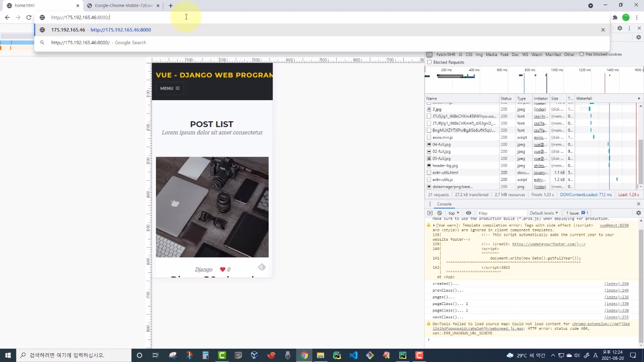Close the Console drawer
This screenshot has height=362, width=644.
coord(638,204)
